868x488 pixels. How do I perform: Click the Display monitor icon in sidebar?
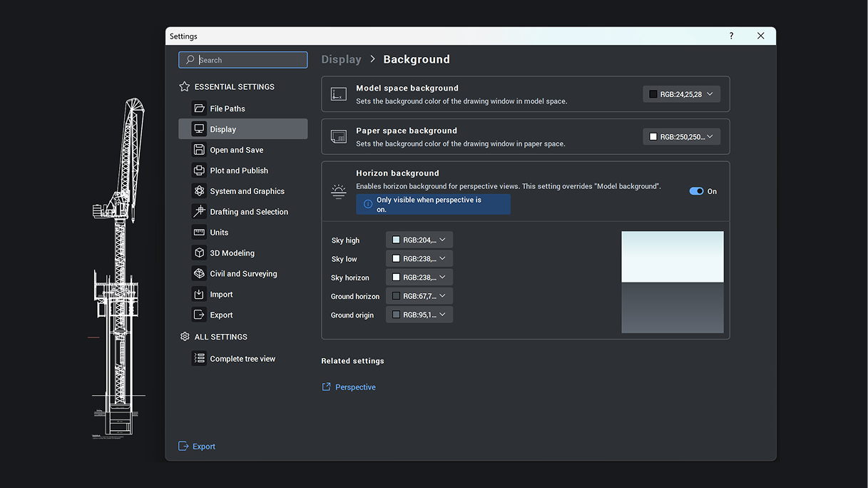[199, 129]
